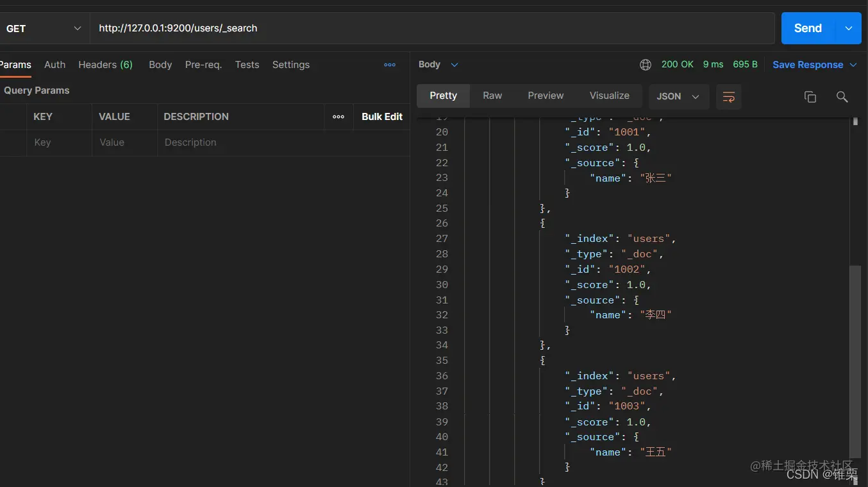Open the Send button's arrow menu
The width and height of the screenshot is (868, 487).
(x=849, y=28)
